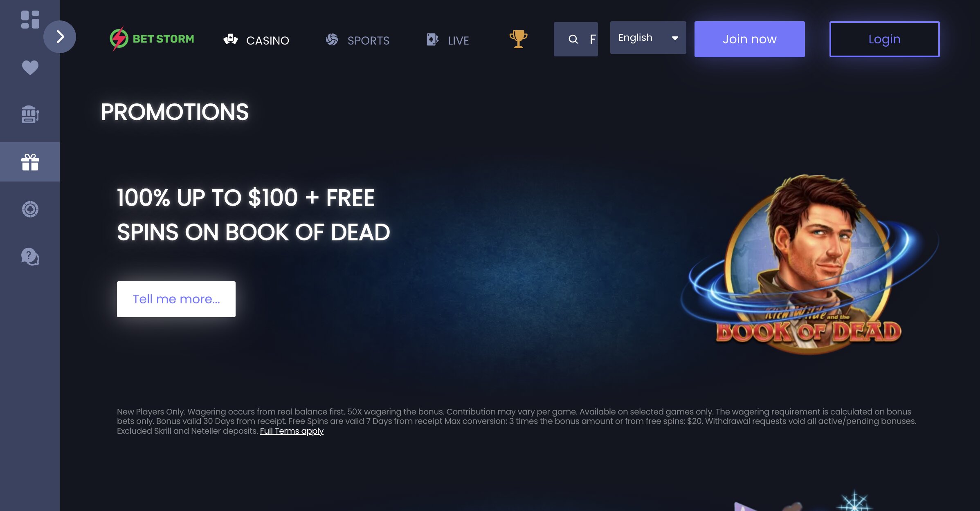Click the language dropdown caret arrow
The height and width of the screenshot is (511, 980).
[675, 38]
